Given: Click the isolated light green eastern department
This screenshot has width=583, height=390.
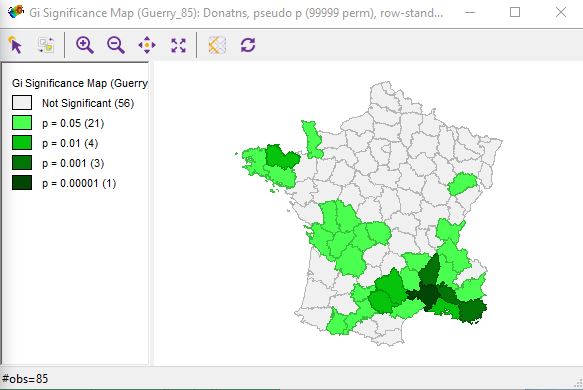Looking at the screenshot, I should pyautogui.click(x=462, y=183).
